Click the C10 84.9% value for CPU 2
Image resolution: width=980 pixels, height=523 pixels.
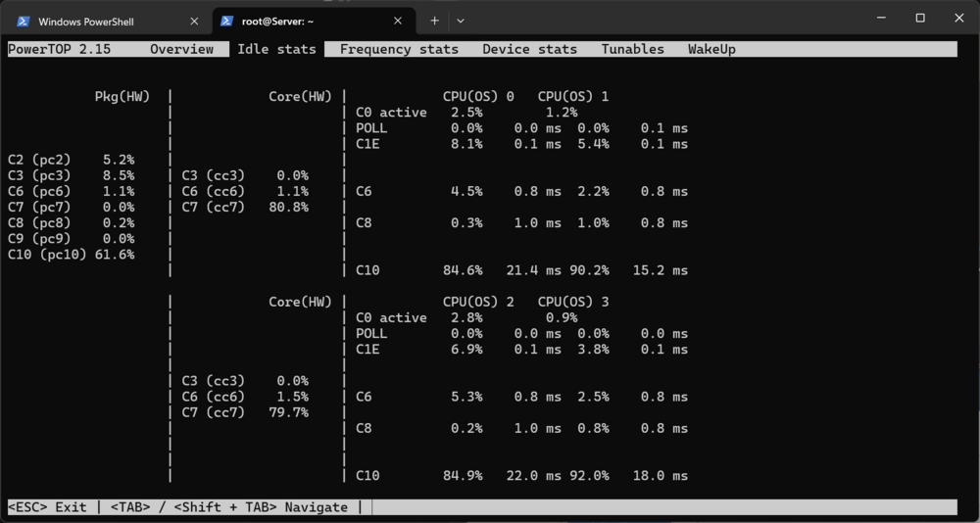463,476
